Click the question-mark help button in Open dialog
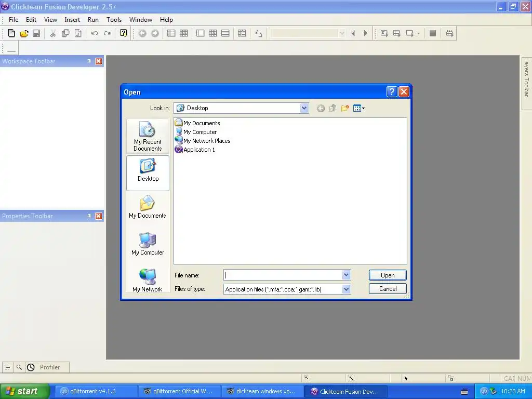Viewport: 532px width, 399px height. click(x=392, y=91)
